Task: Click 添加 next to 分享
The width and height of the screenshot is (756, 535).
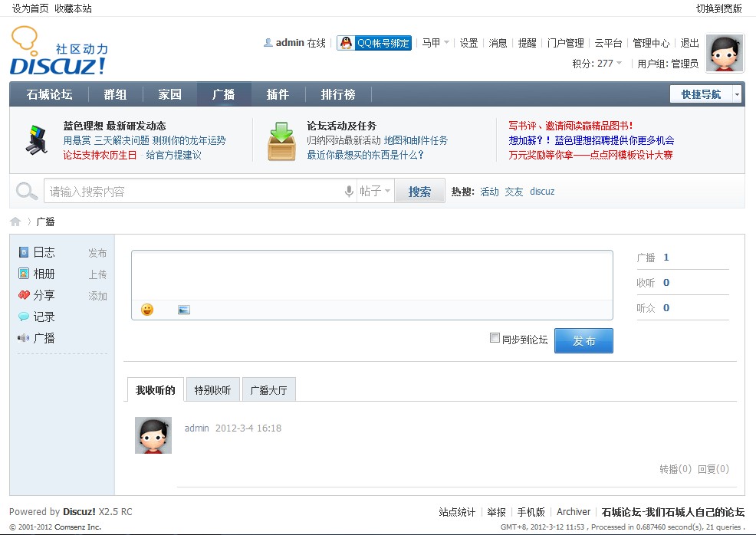Action: coord(97,295)
